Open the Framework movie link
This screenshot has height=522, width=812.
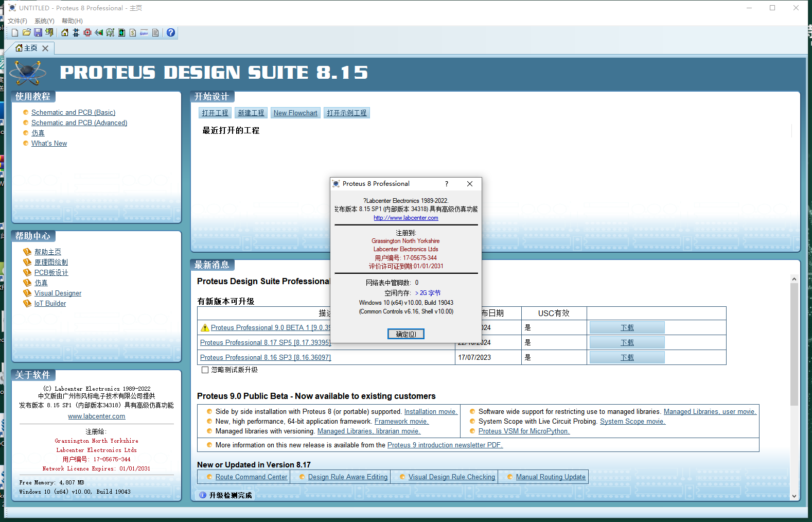point(401,421)
